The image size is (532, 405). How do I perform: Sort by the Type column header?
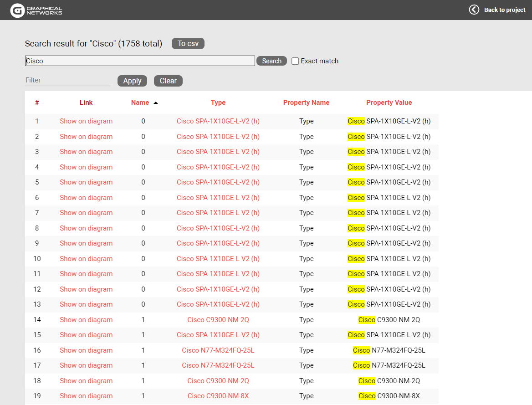[x=218, y=103]
